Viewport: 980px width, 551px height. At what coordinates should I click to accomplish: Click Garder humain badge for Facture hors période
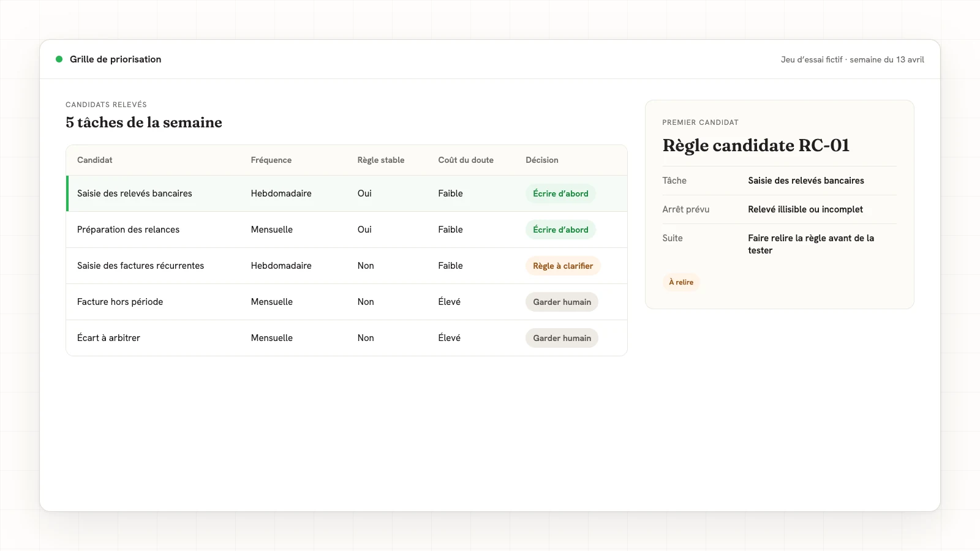562,302
